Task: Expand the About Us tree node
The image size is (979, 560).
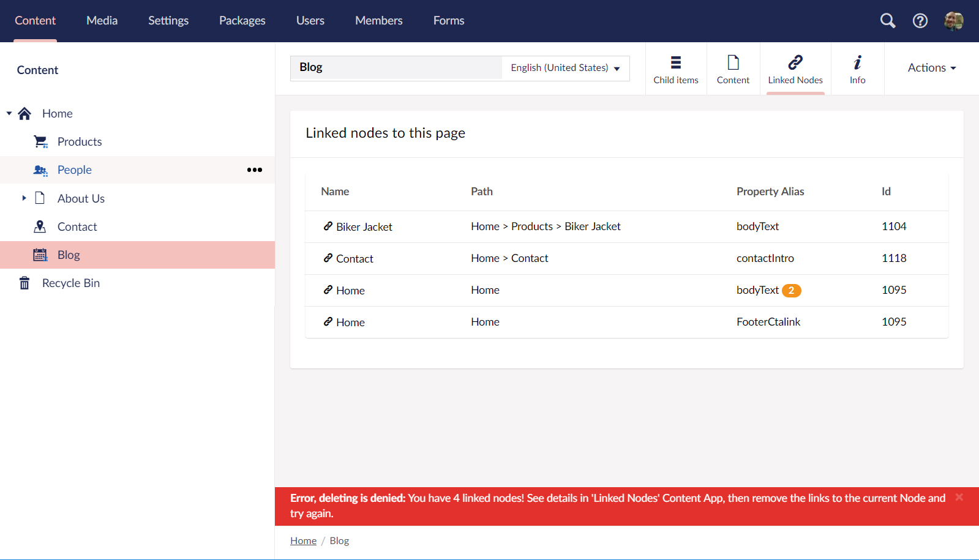Action: point(24,198)
